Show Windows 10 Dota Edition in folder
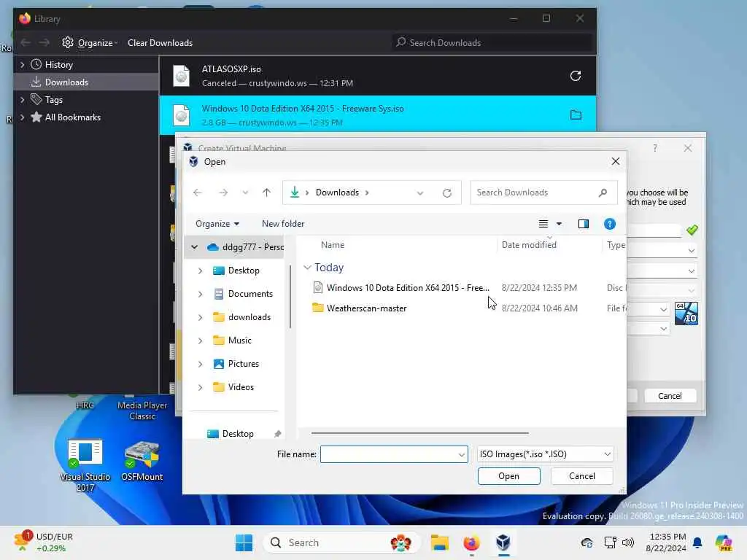 [576, 114]
